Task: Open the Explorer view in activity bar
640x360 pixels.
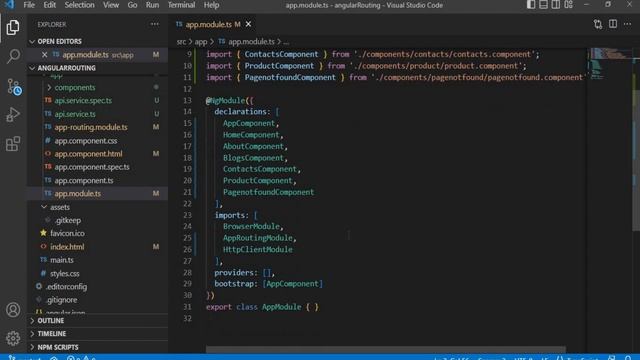Action: click(x=13, y=27)
